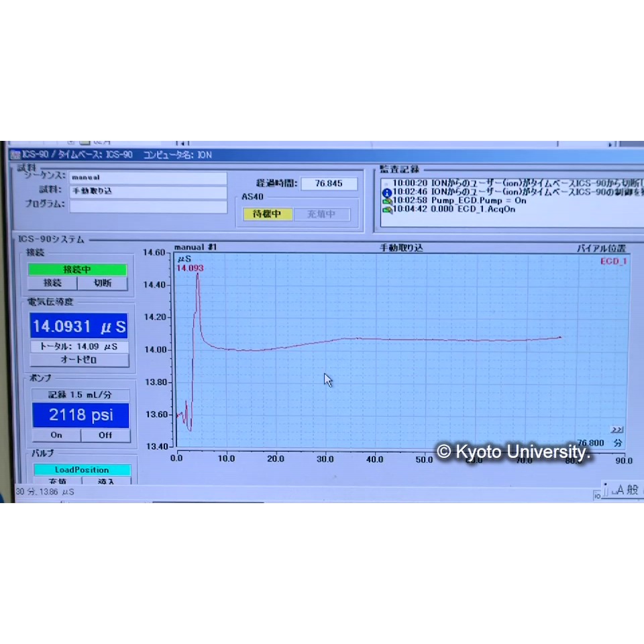644x644 pixels.
Task: Click the シーケンス field containing manual
Action: 148,178
